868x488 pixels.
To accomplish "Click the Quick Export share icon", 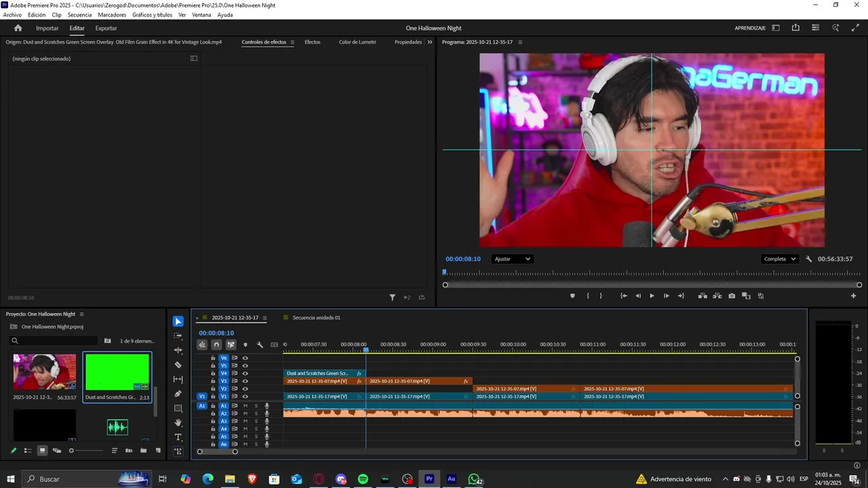I will point(795,28).
